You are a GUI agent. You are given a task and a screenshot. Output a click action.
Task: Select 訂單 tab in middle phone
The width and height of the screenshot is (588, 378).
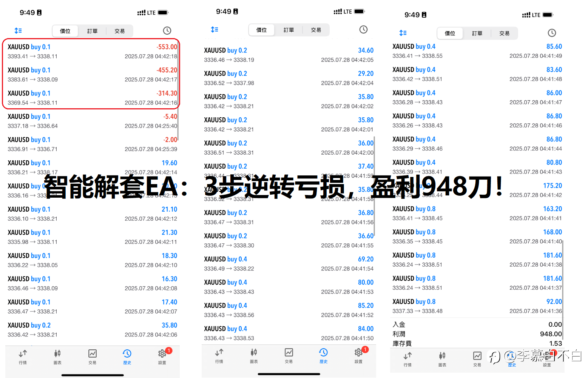[x=289, y=30]
